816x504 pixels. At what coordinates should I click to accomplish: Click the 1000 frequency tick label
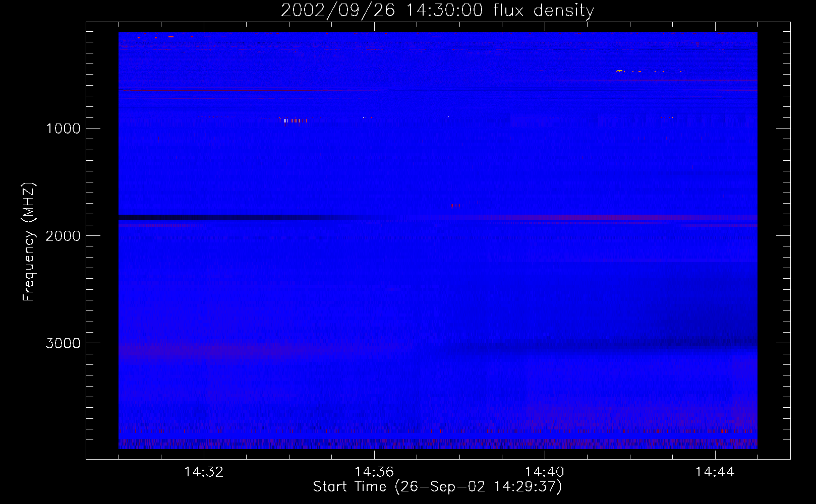63,129
